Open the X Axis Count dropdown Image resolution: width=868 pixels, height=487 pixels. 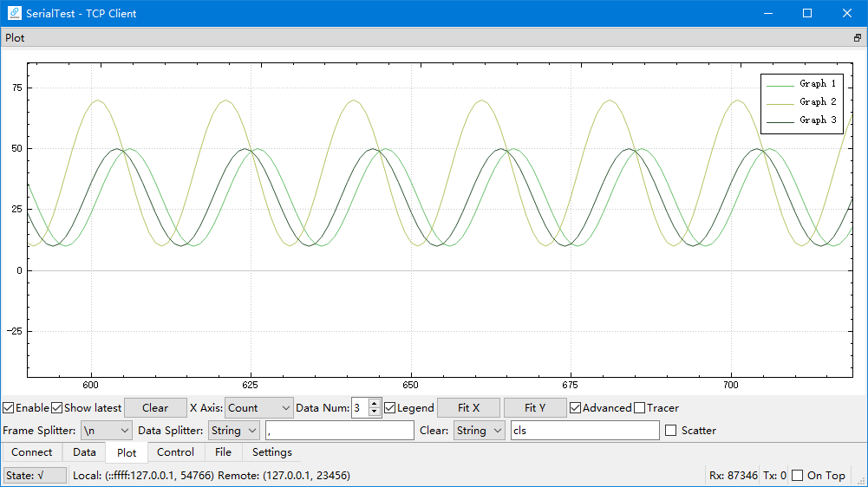260,408
